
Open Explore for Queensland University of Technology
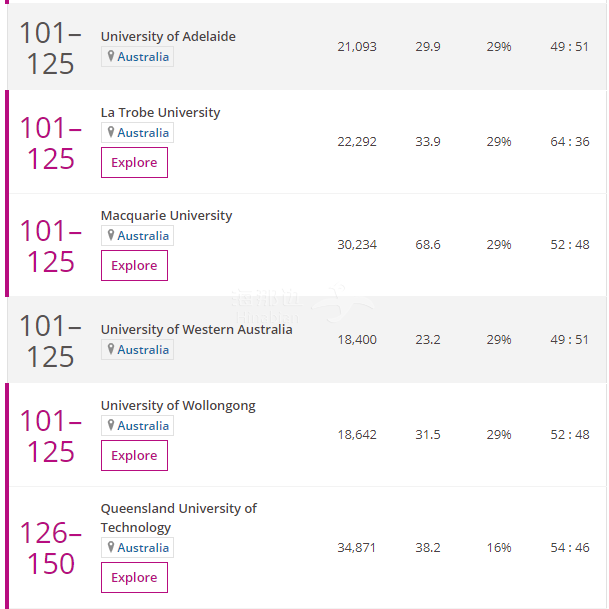click(x=134, y=577)
